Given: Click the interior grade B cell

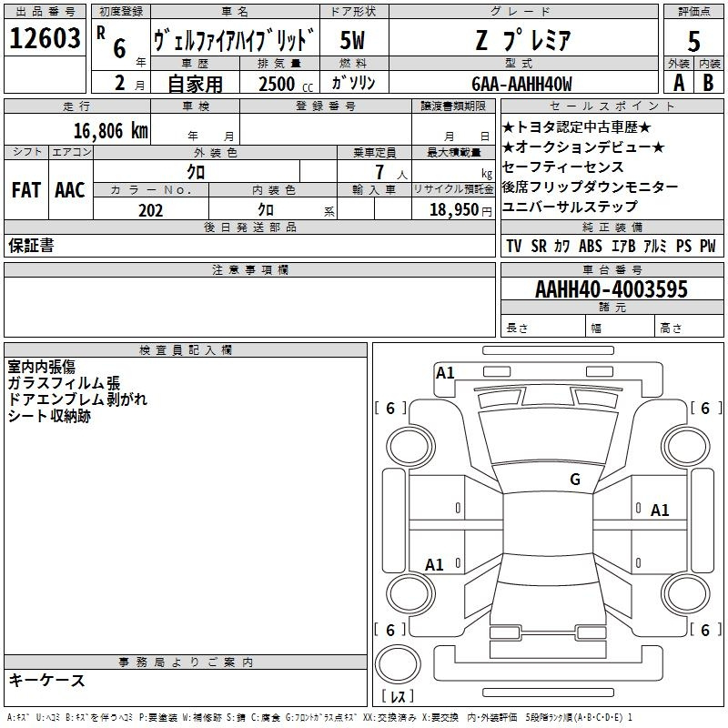Looking at the screenshot, I should tap(709, 82).
